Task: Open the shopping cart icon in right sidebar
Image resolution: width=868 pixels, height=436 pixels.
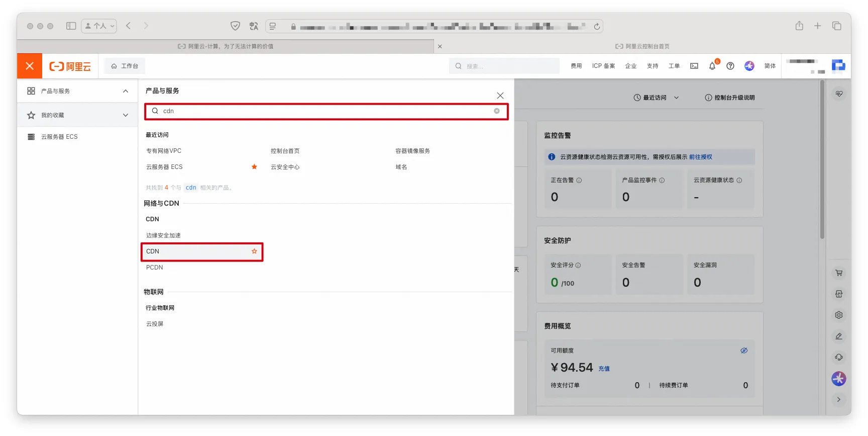Action: click(x=839, y=273)
